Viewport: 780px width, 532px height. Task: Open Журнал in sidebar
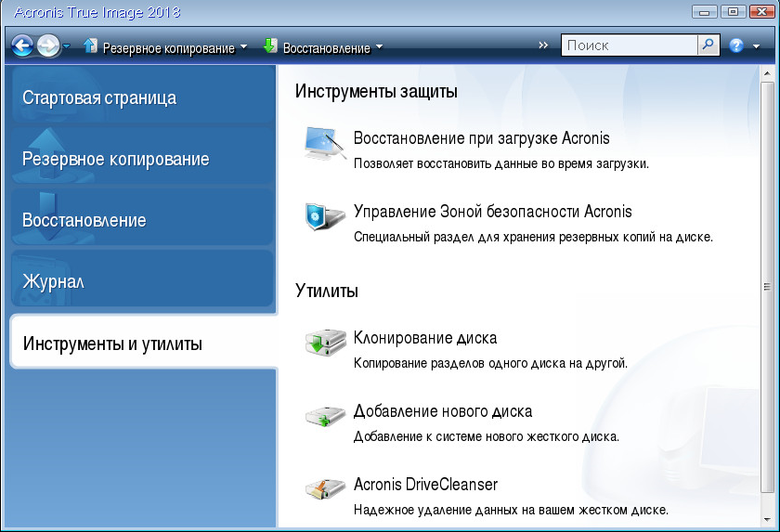pyautogui.click(x=143, y=279)
